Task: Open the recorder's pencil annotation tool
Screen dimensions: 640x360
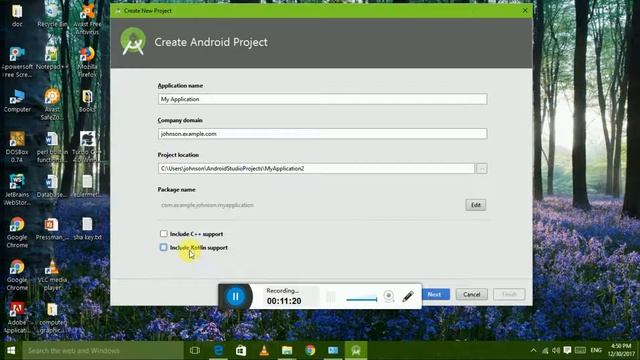Action: pyautogui.click(x=408, y=296)
